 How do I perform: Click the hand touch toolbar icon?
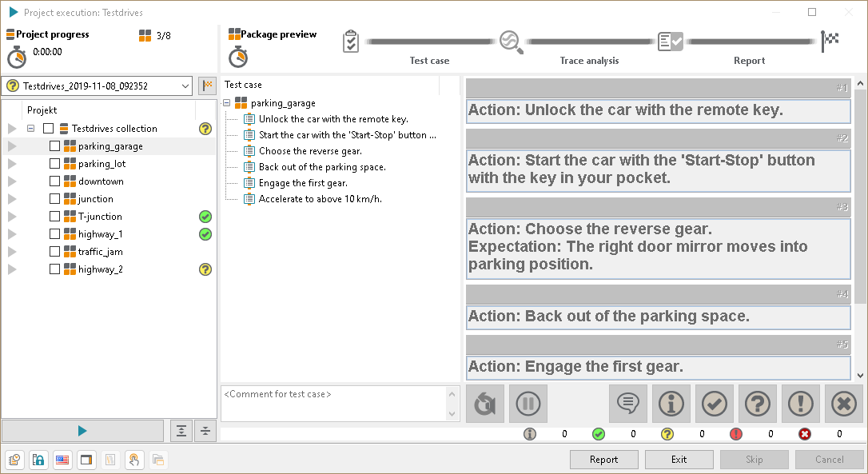(134, 460)
